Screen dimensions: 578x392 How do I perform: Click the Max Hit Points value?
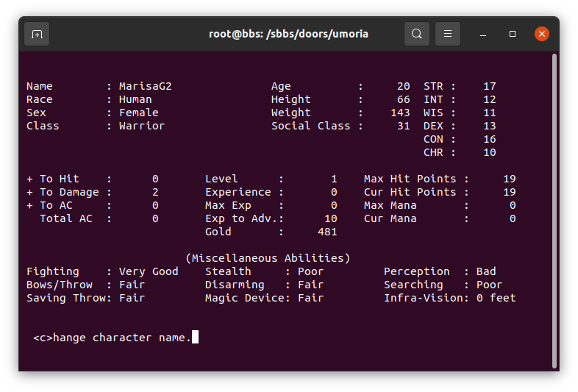click(x=510, y=179)
